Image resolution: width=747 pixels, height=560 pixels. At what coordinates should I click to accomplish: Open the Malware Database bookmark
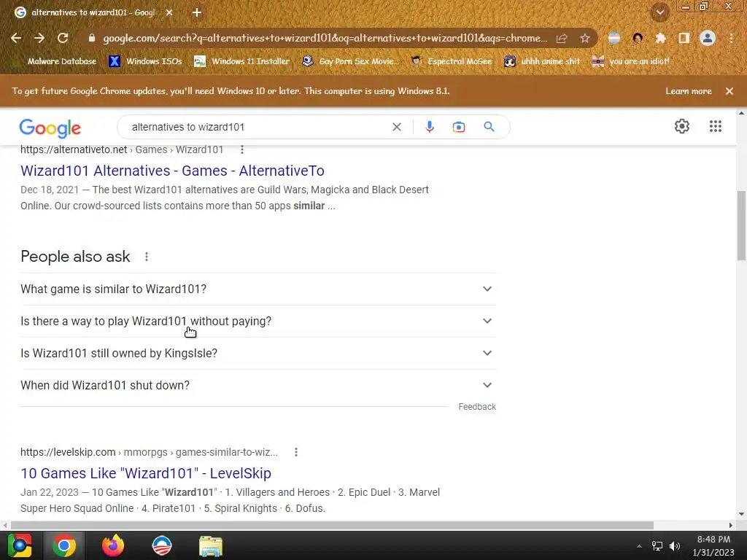click(55, 61)
